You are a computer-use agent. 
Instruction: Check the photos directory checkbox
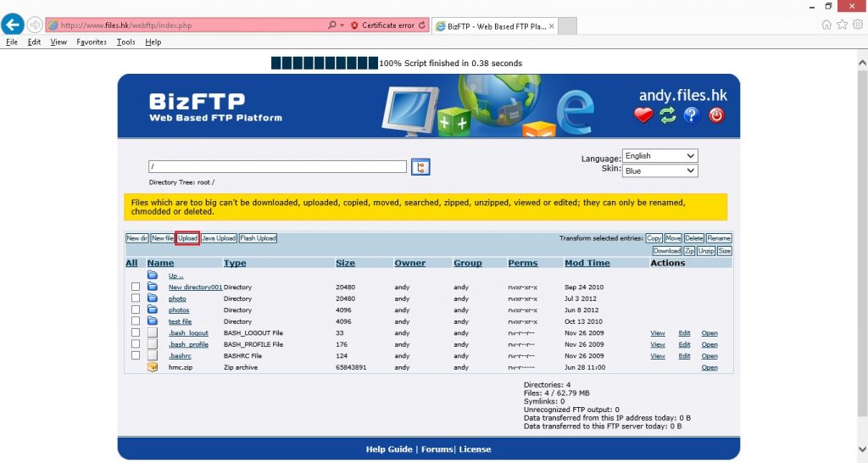135,310
